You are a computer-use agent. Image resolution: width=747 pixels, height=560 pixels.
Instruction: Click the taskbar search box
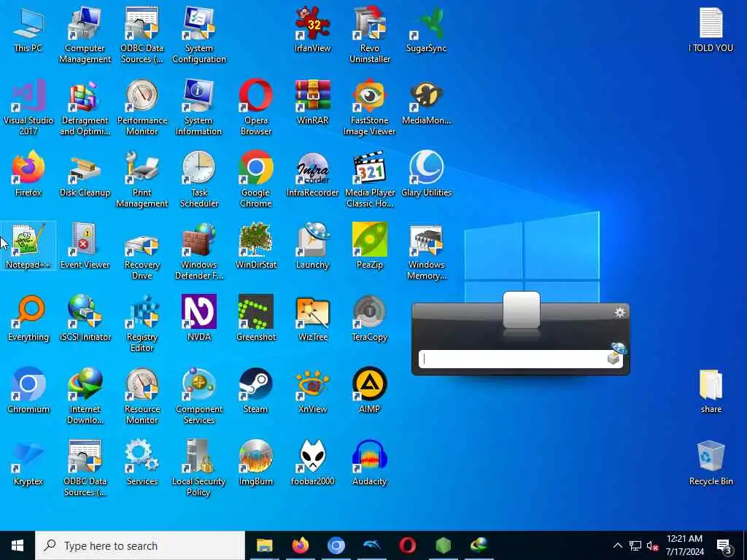(140, 545)
